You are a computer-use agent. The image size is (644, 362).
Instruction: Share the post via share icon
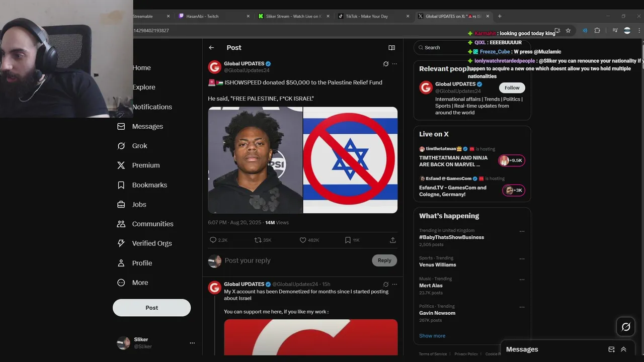click(x=392, y=240)
